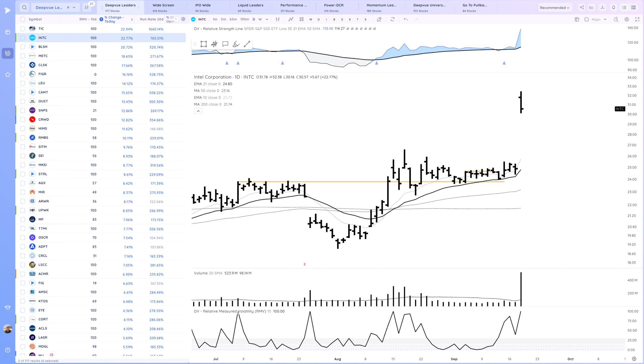Switch to the Liquid Leaders tab
This screenshot has height=364, width=644.
(251, 8)
